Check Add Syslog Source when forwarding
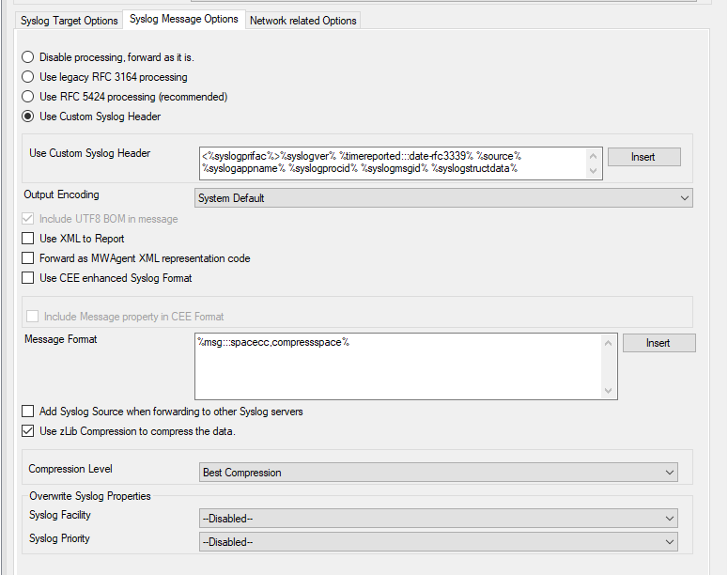Viewport: 728px width, 575px height. (28, 412)
